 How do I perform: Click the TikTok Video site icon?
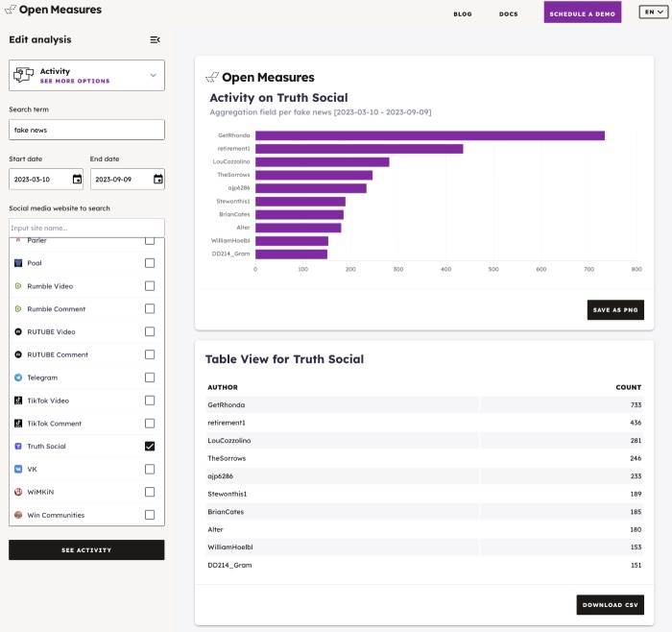[18, 401]
